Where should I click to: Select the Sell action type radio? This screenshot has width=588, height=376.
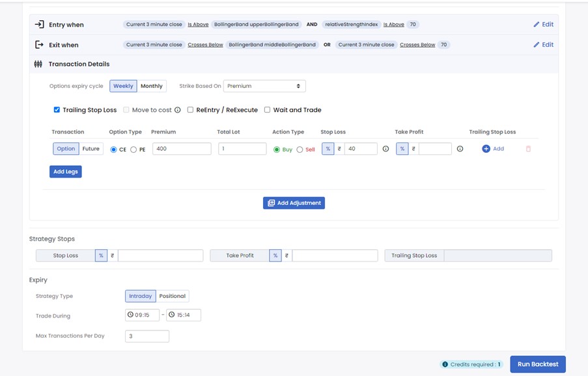coord(300,150)
